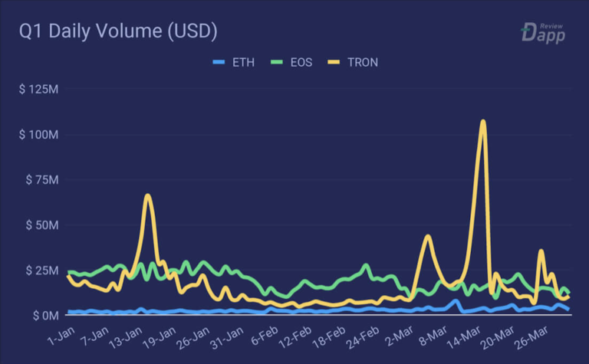This screenshot has height=364, width=589.
Task: Select the $0M y-axis label
Action: (x=44, y=316)
